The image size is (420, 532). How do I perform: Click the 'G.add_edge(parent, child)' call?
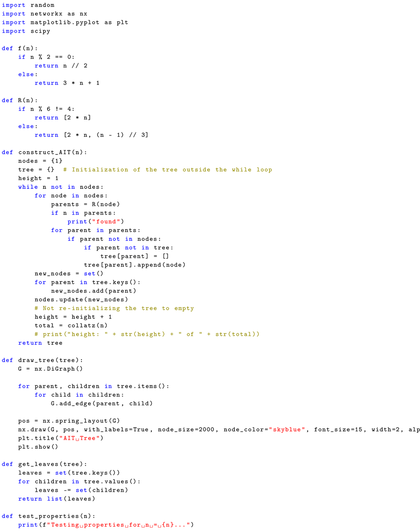tap(101, 403)
